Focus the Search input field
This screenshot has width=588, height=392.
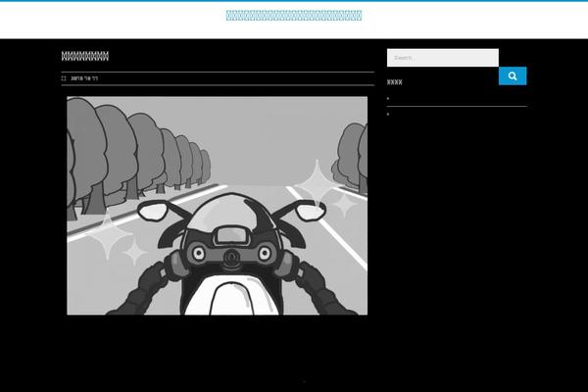pyautogui.click(x=442, y=58)
